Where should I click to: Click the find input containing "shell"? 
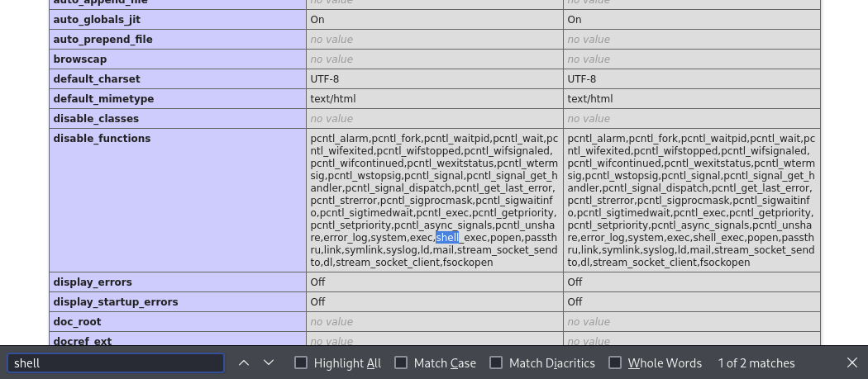pos(116,363)
